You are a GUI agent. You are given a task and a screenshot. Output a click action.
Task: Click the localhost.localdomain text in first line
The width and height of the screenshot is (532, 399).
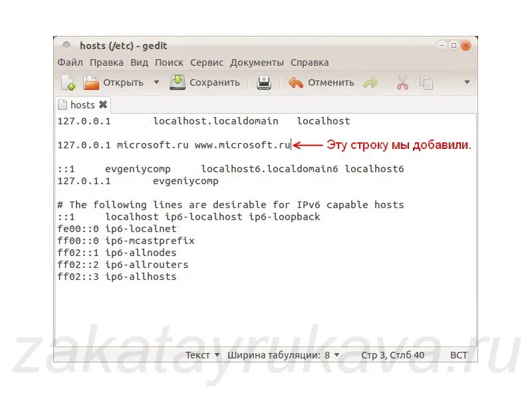(215, 121)
